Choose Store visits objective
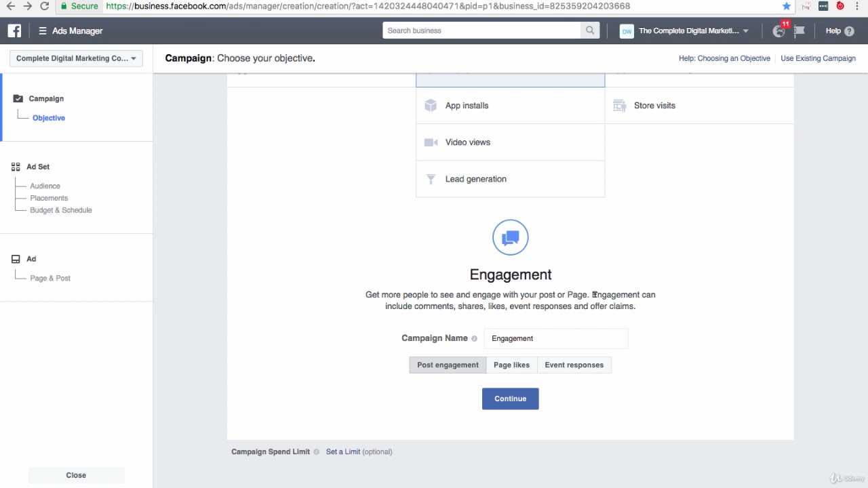Image resolution: width=868 pixels, height=488 pixels. 698,106
